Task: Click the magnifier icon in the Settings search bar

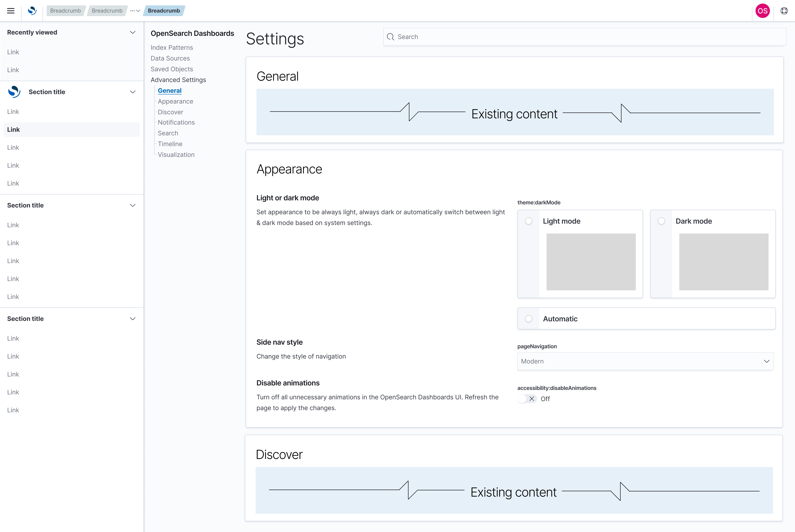Action: 391,37
